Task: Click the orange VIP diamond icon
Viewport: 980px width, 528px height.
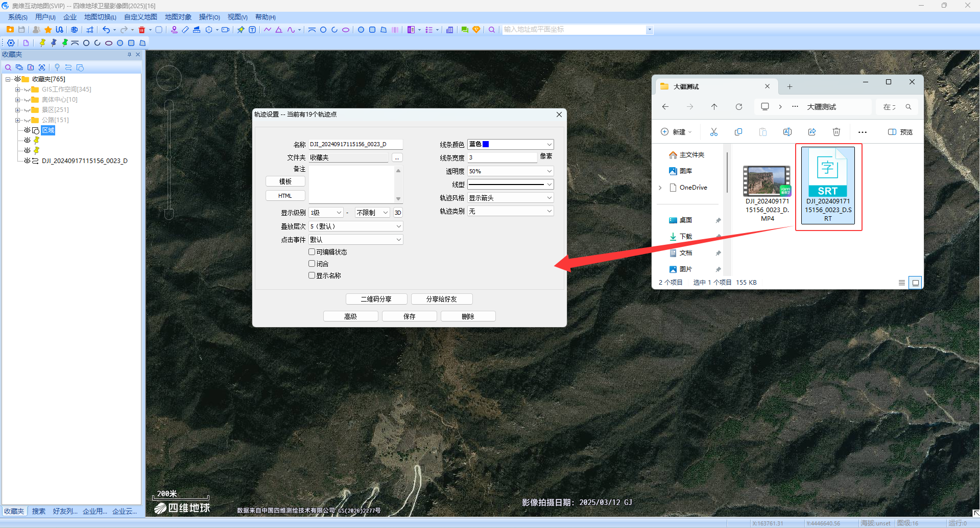Action: tap(476, 30)
